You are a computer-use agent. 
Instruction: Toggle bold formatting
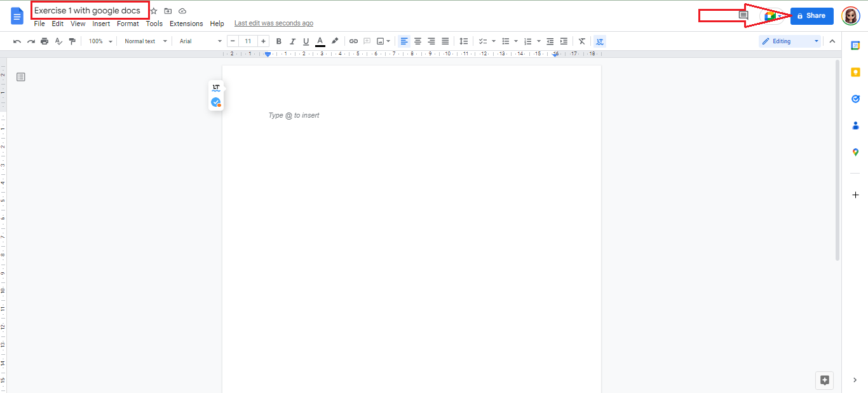tap(278, 41)
